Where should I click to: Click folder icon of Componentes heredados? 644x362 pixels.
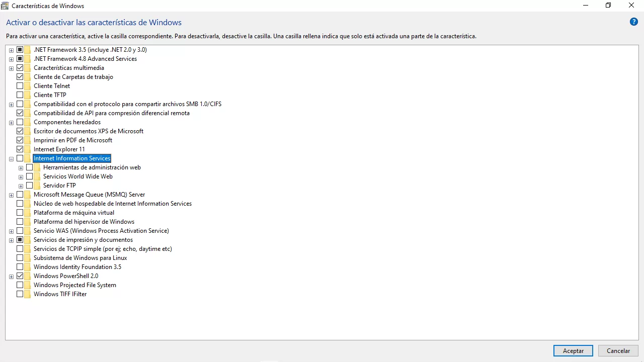(x=28, y=122)
